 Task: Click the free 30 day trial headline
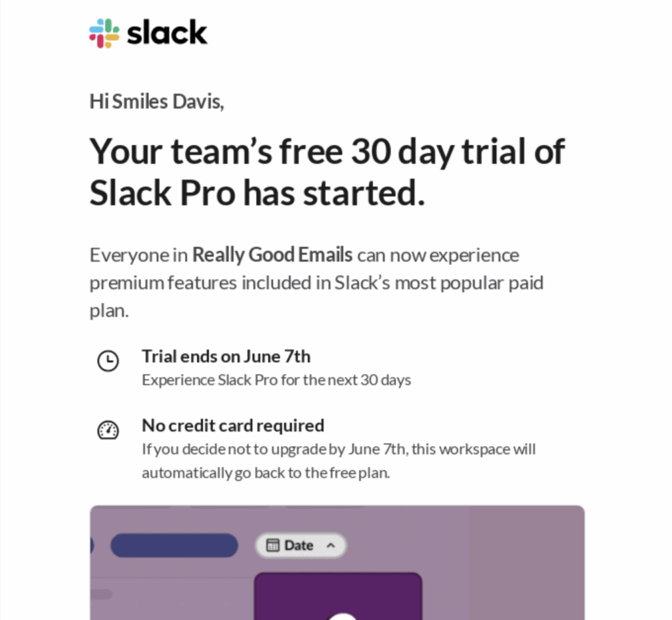tap(327, 171)
